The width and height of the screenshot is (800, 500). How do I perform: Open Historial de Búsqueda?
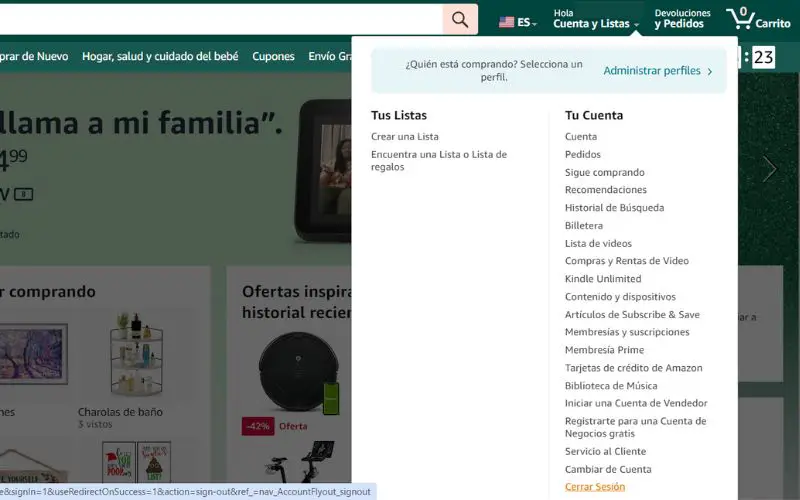614,208
